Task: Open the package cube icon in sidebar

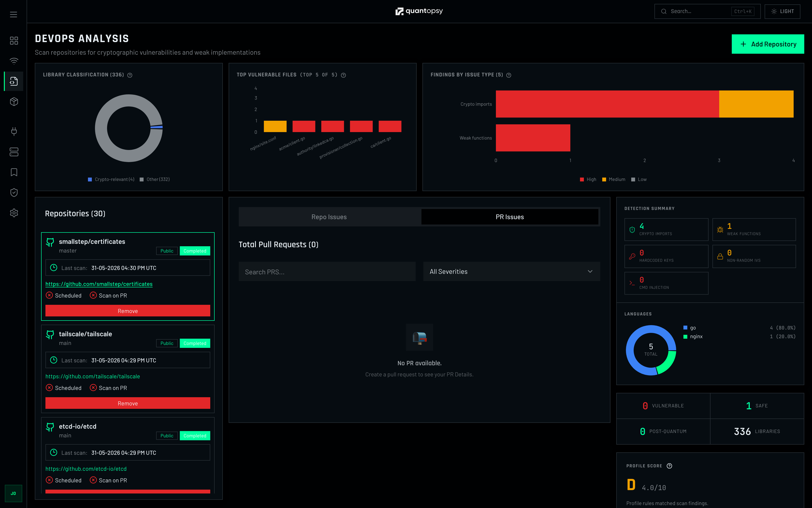Action: coord(14,101)
